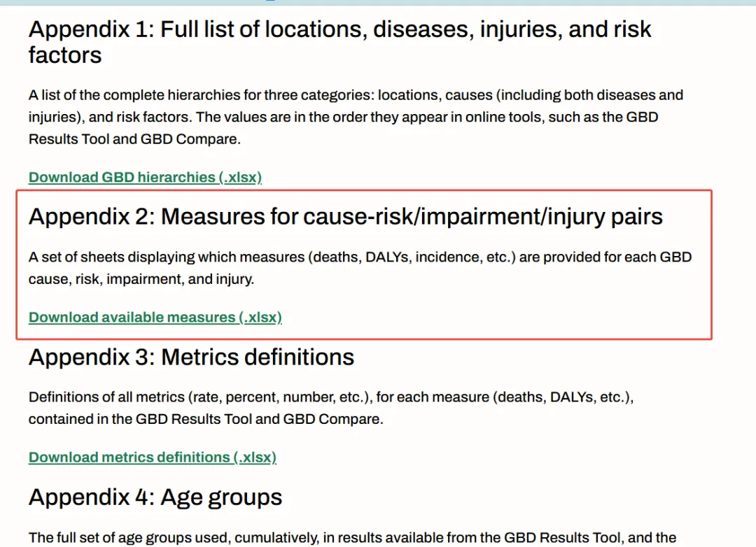Click "(deaths, DALYs, incidence, etc.)" in the Appendix 2 text
Screen dimensions: 756x547
click(x=412, y=257)
